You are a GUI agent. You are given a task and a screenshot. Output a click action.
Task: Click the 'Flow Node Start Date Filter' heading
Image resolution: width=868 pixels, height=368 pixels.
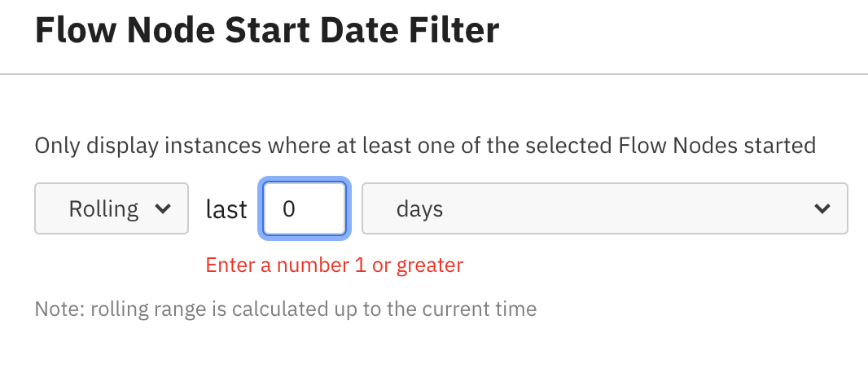(266, 31)
